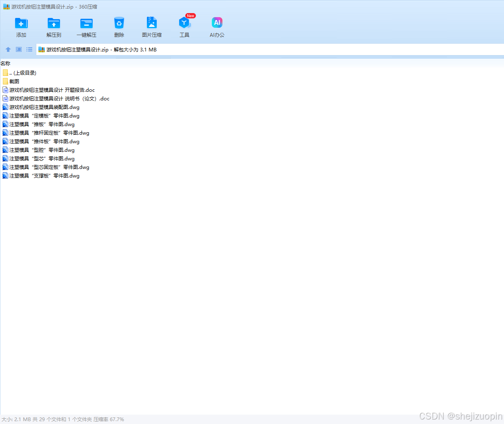Click the 一键解压 one-click extract icon
The width and height of the screenshot is (504, 424).
tap(87, 23)
